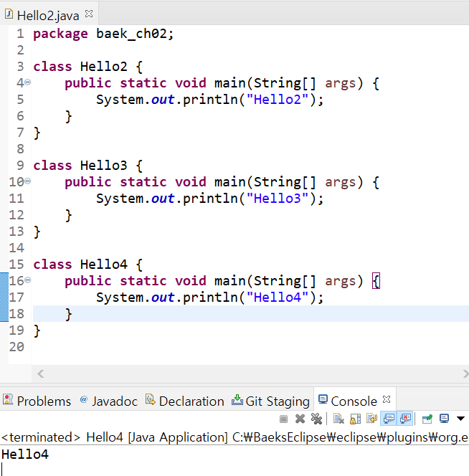Click "System" on line 17
The height and width of the screenshot is (476, 469).
point(120,297)
